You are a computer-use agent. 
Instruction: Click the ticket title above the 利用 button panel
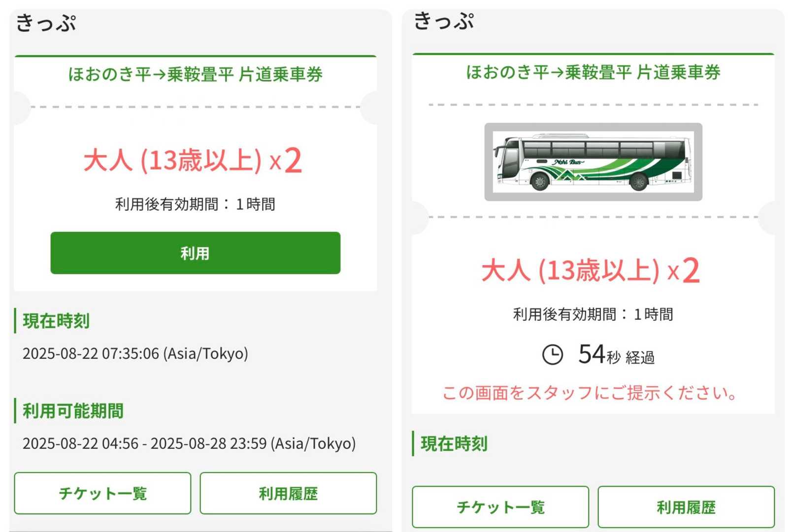195,74
